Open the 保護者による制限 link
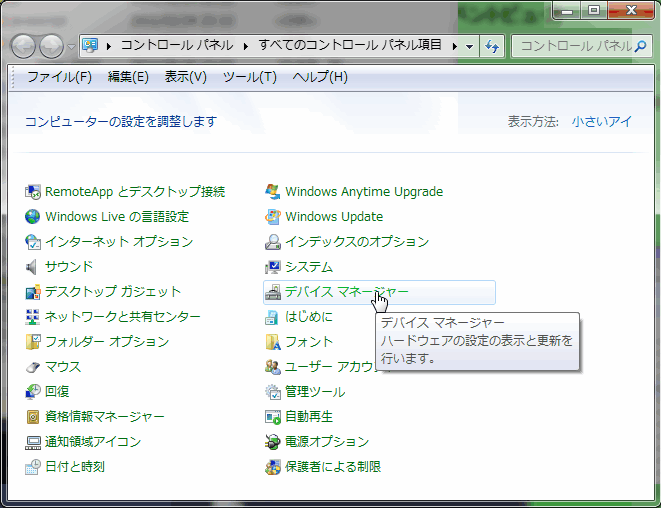661x508 pixels. [332, 467]
